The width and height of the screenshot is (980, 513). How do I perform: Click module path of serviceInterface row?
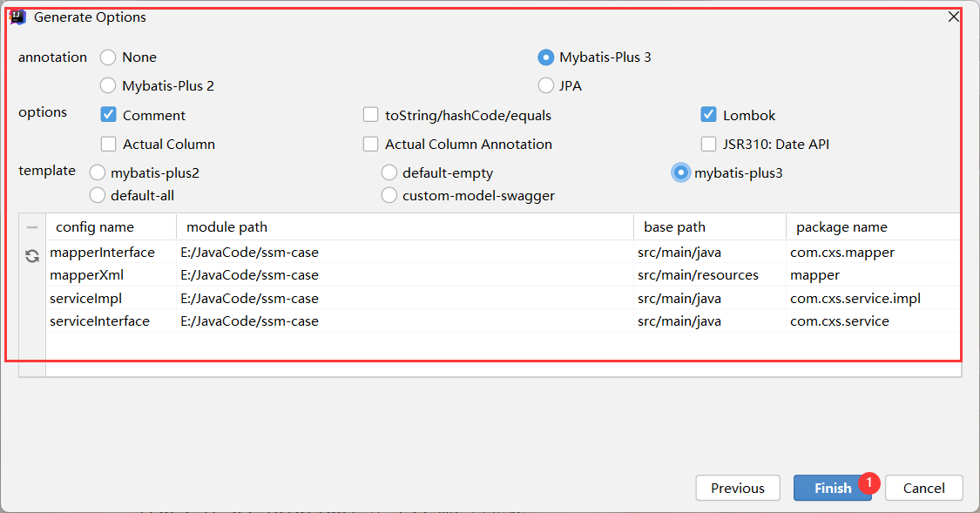tap(405, 321)
